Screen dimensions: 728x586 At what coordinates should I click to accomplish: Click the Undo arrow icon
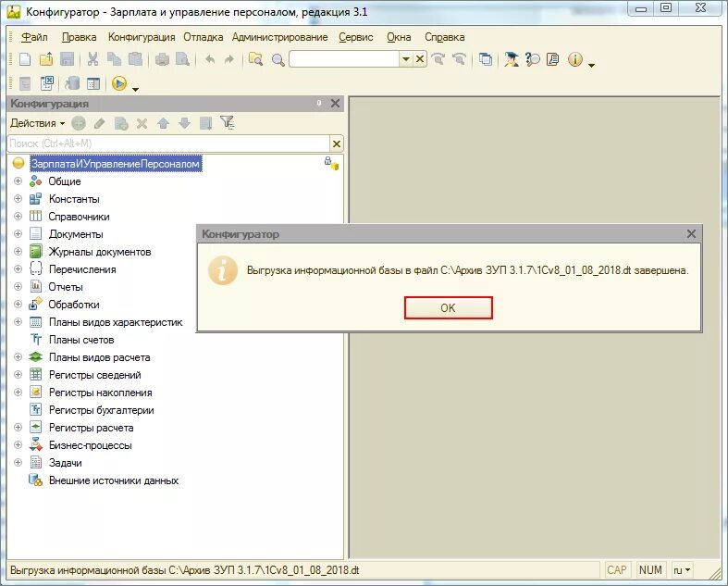tap(210, 59)
